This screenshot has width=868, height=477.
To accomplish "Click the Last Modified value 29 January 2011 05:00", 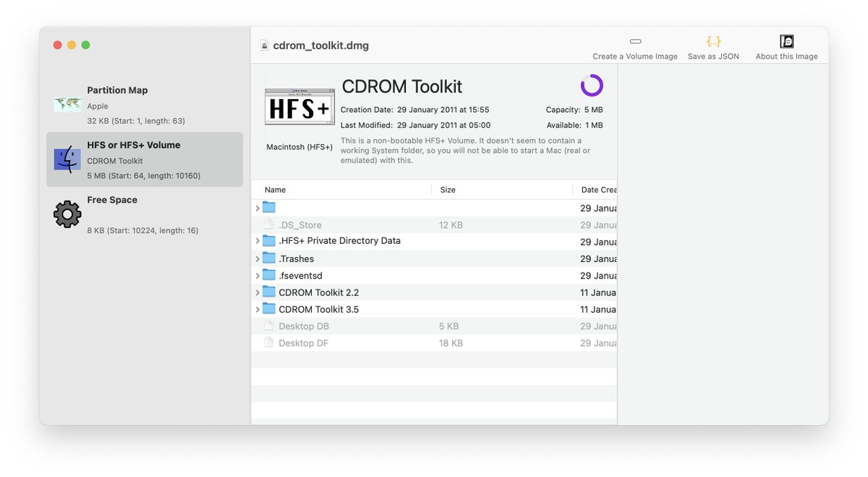I will click(x=443, y=125).
